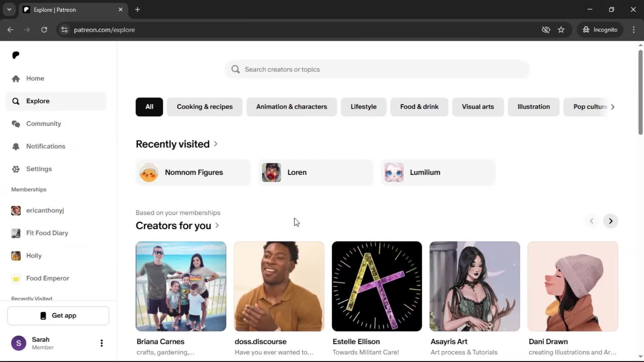Filter by Food & drink
This screenshot has height=362, width=644.
click(419, 107)
